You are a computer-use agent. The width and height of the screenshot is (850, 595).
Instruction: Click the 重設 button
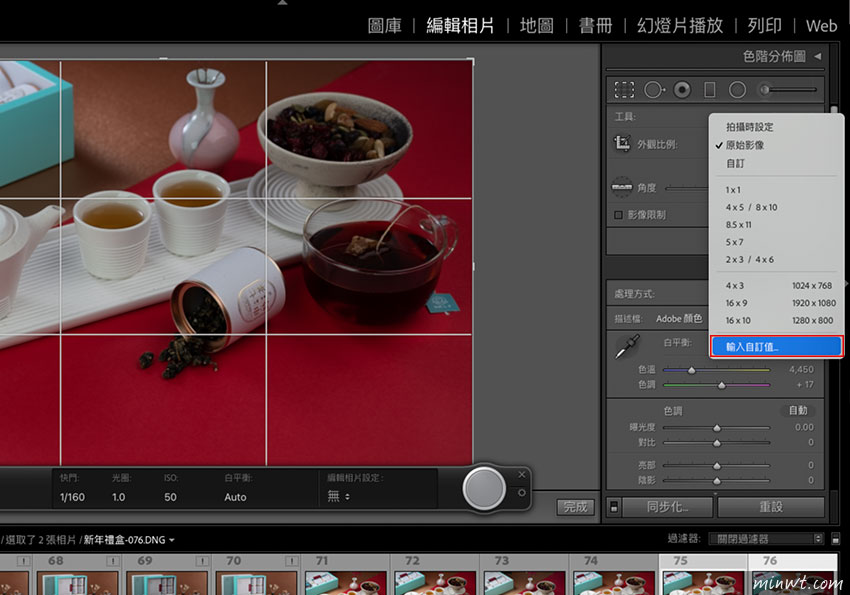[x=771, y=507]
